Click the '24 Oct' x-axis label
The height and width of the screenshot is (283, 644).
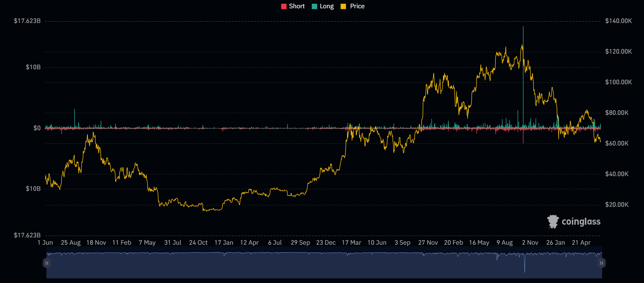tap(198, 243)
